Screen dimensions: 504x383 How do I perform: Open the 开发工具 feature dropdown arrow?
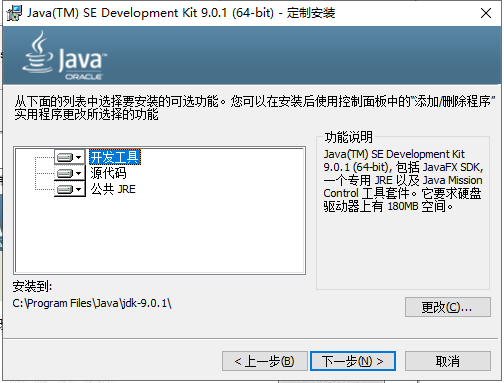coord(79,157)
